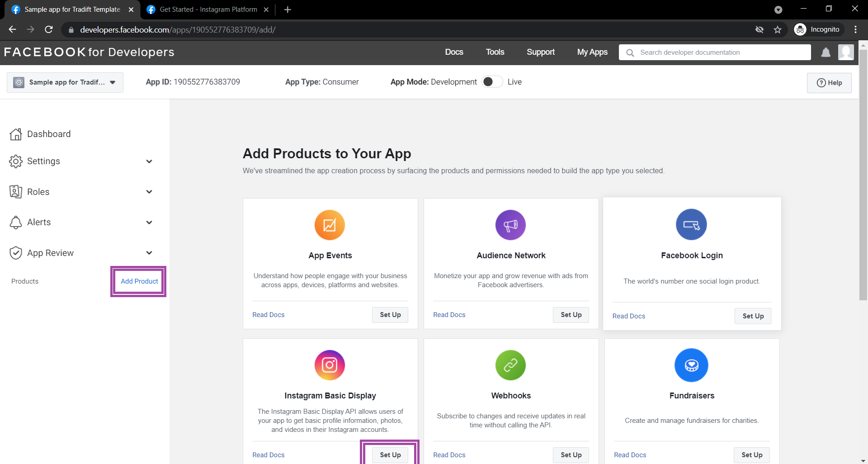Expand the Settings sidebar section
This screenshot has height=464, width=868.
[149, 161]
